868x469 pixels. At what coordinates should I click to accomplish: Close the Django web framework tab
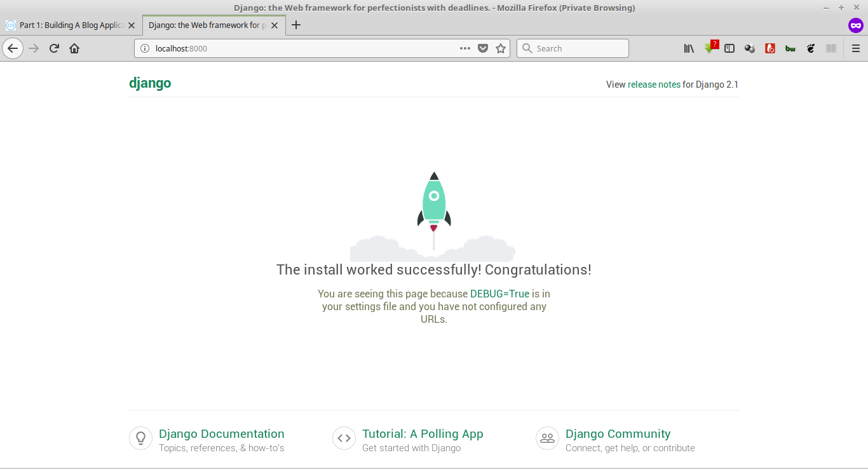coord(275,25)
